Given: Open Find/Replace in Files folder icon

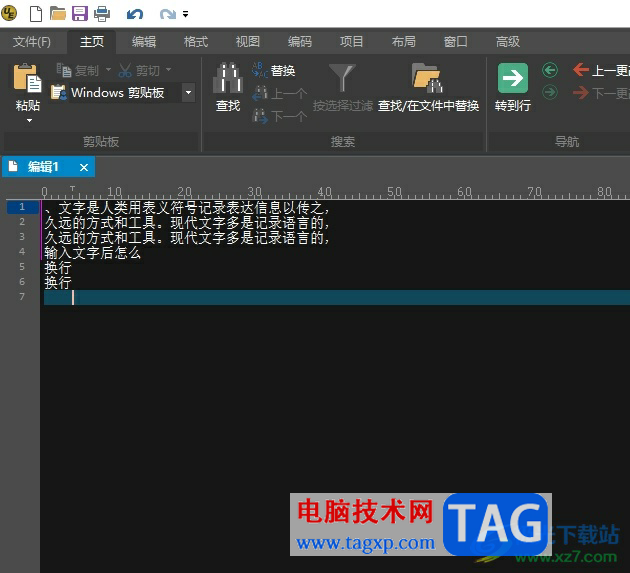Looking at the screenshot, I should [428, 78].
